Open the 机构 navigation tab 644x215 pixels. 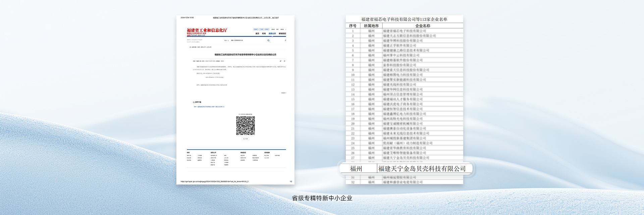coord(264,34)
